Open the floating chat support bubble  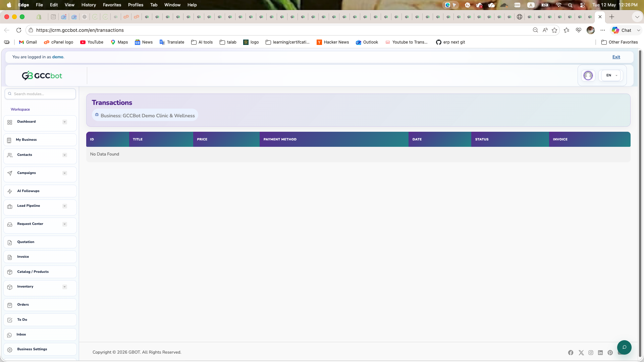coord(624,347)
